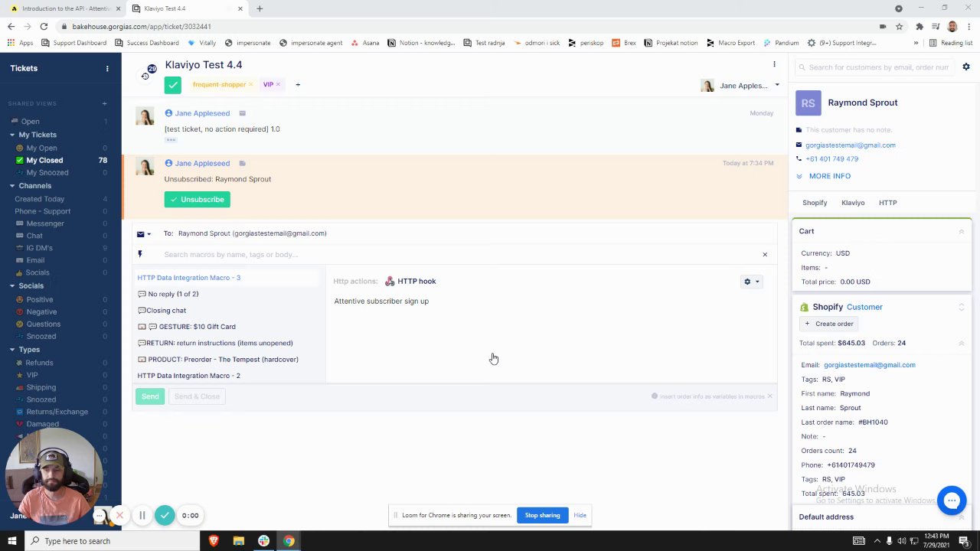Finish Loom recording with checkmark

pos(165,516)
